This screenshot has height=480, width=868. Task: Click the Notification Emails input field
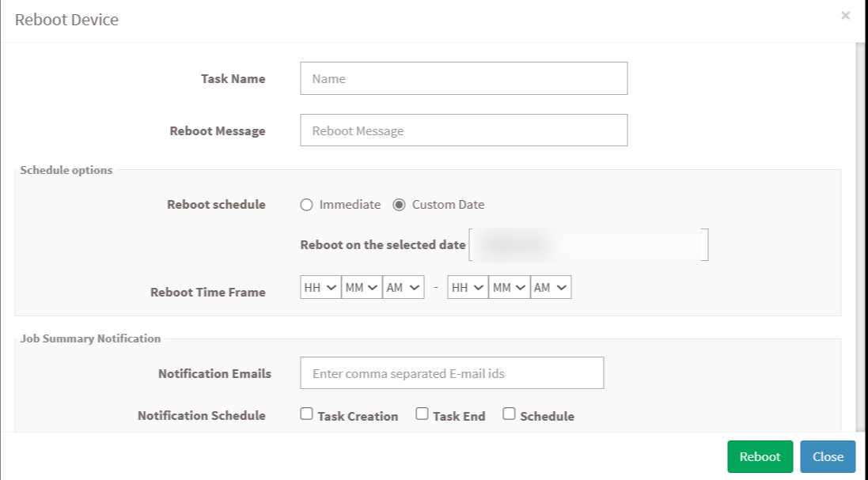click(x=452, y=373)
